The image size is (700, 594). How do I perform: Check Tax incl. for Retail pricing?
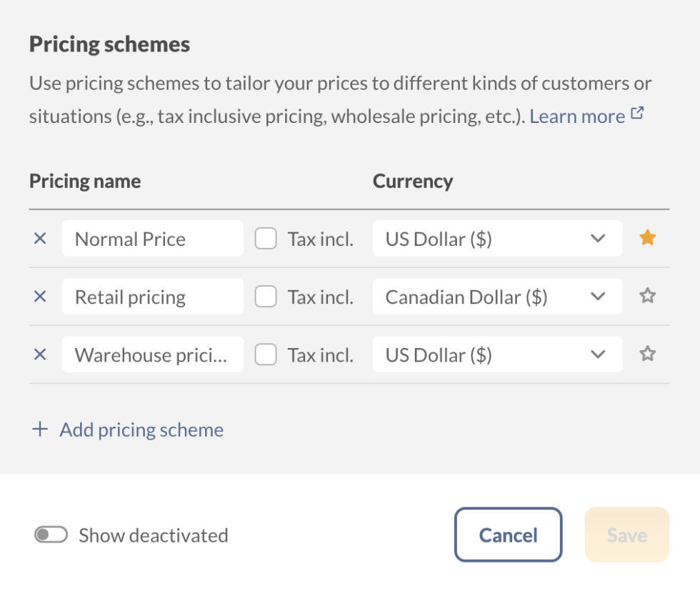pos(266,296)
